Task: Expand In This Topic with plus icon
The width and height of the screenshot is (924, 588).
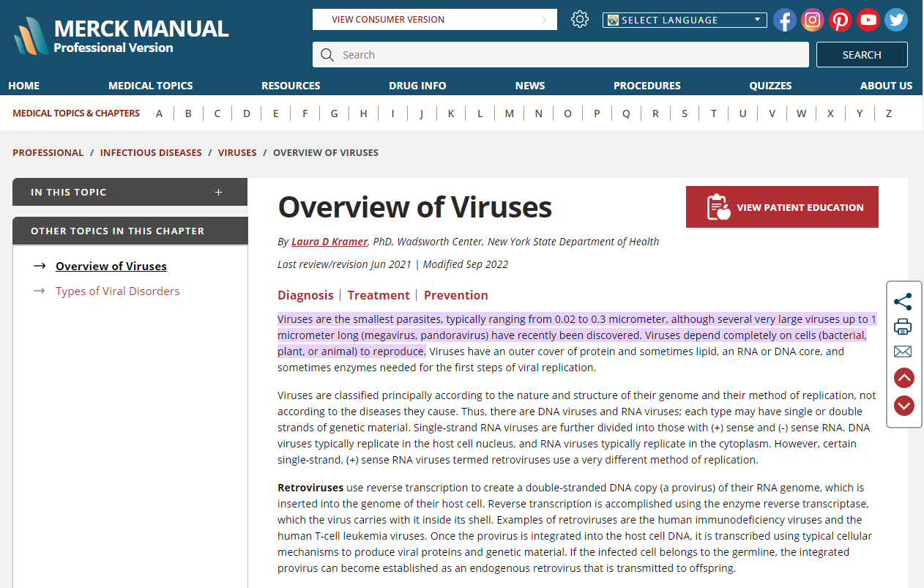Action: point(218,192)
